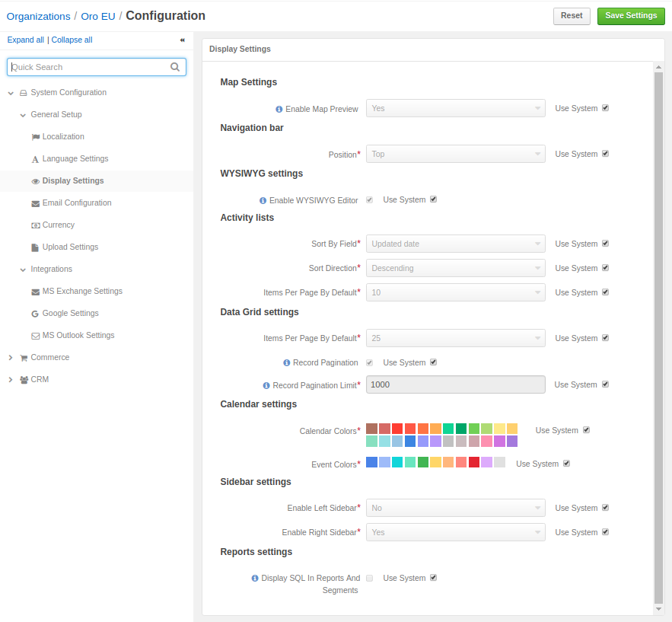Open Data Grid Items Per Page dropdown
Image resolution: width=672 pixels, height=622 pixels.
pos(456,338)
